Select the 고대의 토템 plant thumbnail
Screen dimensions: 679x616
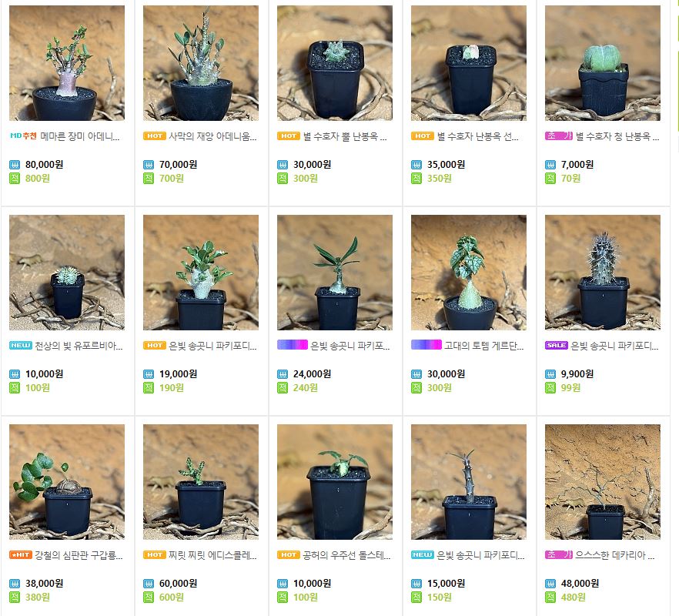pos(469,273)
